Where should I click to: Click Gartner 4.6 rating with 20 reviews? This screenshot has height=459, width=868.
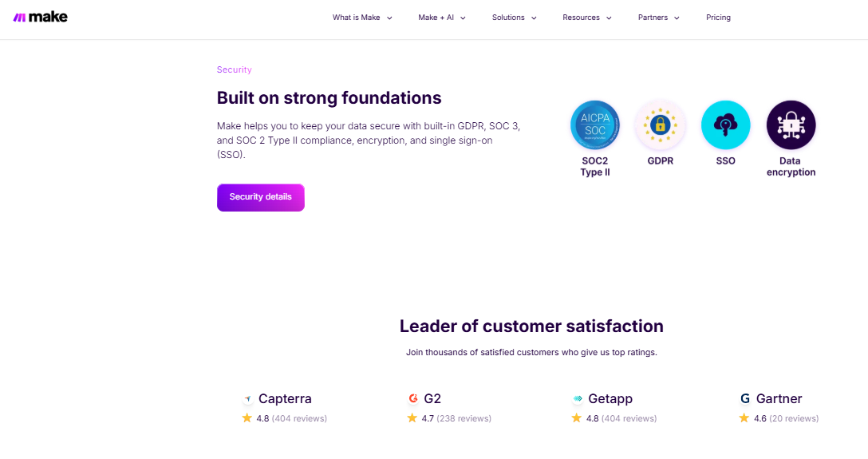click(779, 418)
